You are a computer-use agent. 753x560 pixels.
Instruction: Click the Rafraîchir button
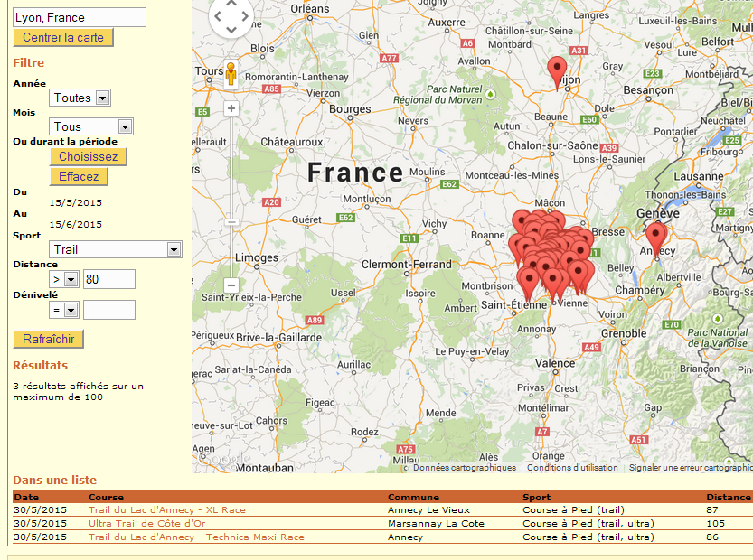coord(49,340)
